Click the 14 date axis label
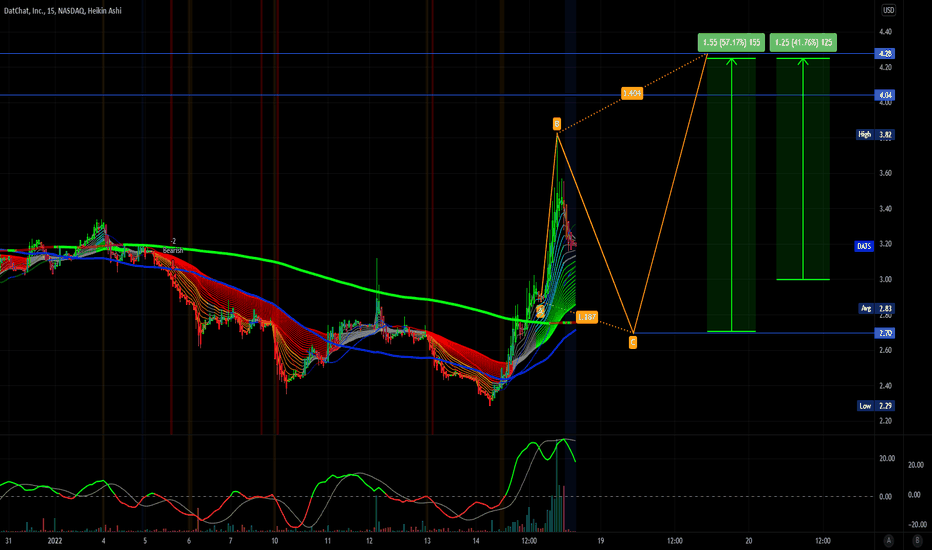Image resolution: width=932 pixels, height=550 pixels. click(476, 540)
